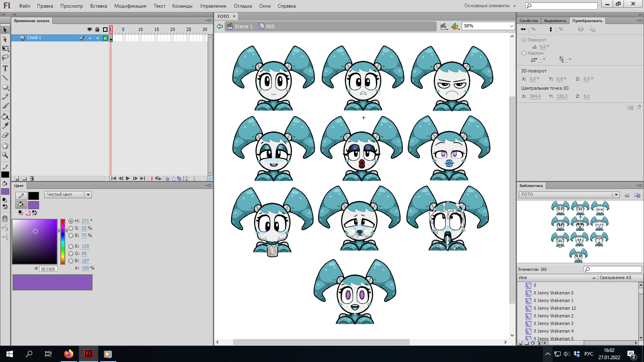Screen dimensions: 644x362
Task: Lock all layers via the padlock header
Action: (x=97, y=29)
